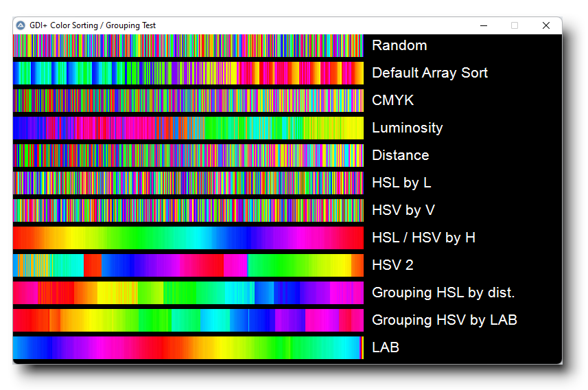Image resolution: width=588 pixels, height=390 pixels.
Task: Select the HSL by L color bar
Action: [x=188, y=183]
